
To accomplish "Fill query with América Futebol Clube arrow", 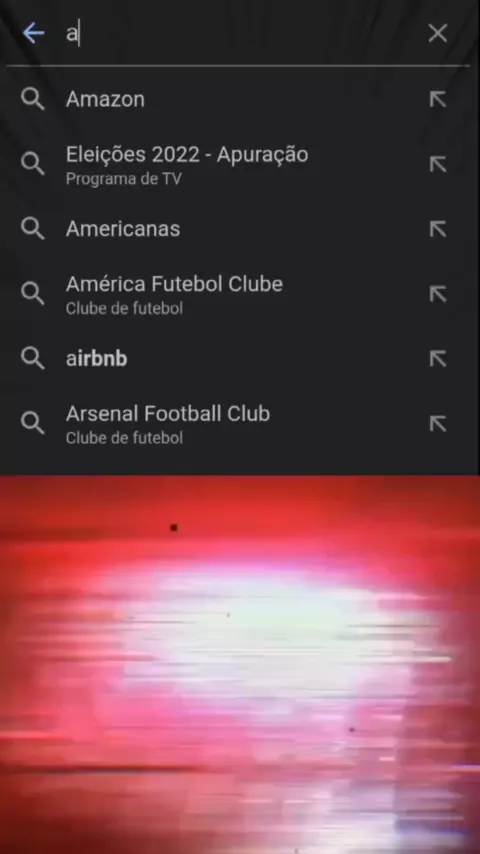I will point(438,294).
